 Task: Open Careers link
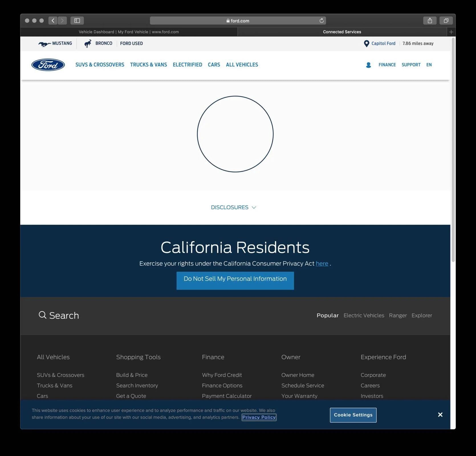[x=370, y=386]
